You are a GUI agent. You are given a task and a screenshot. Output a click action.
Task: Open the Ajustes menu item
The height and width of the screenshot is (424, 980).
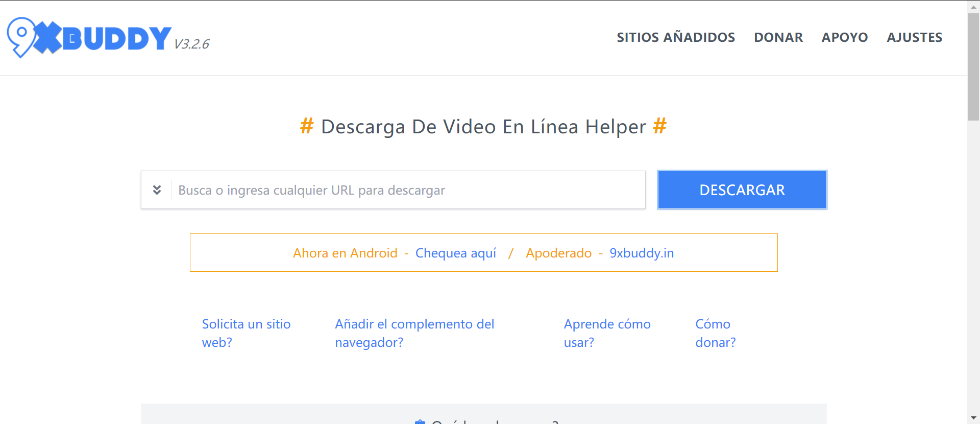tap(914, 37)
